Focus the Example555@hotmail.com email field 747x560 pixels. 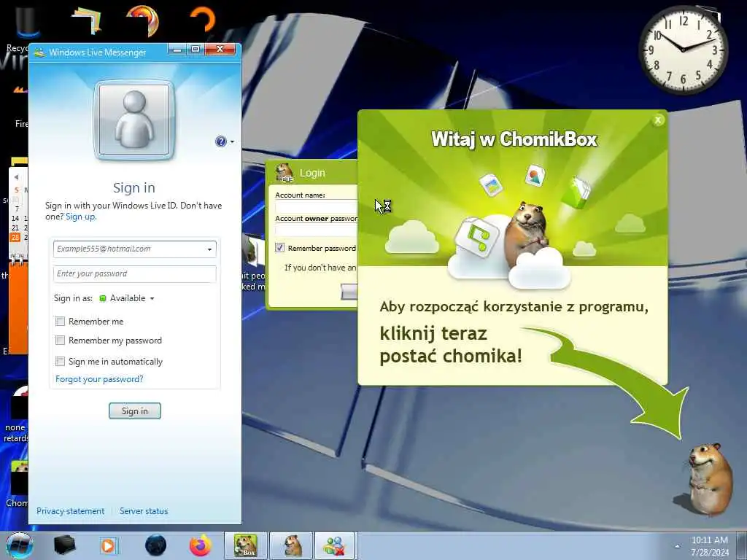click(x=135, y=249)
